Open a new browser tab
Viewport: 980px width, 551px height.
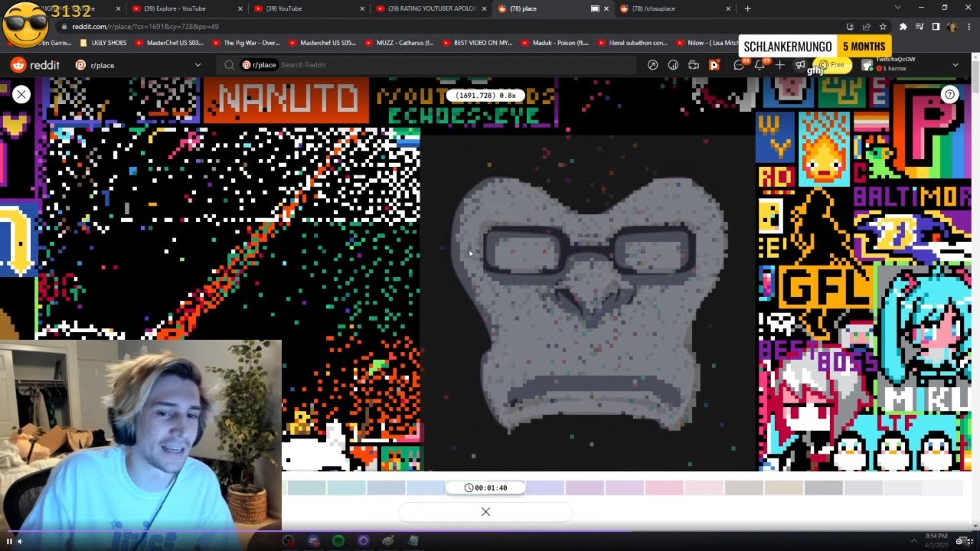747,8
